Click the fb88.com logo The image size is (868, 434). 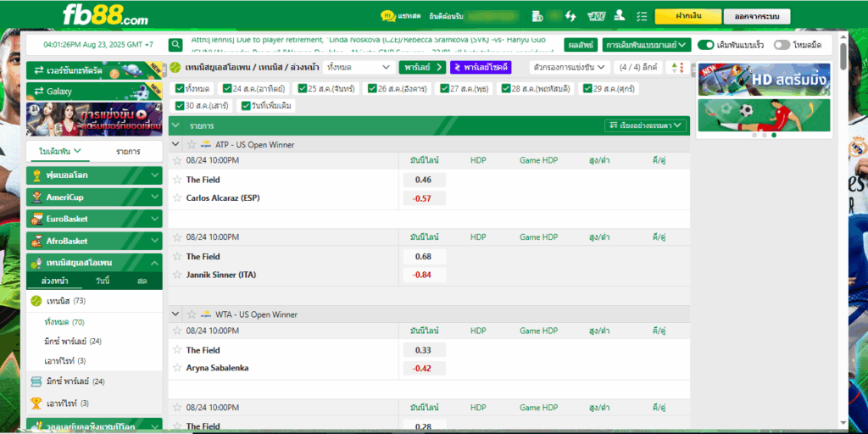105,15
